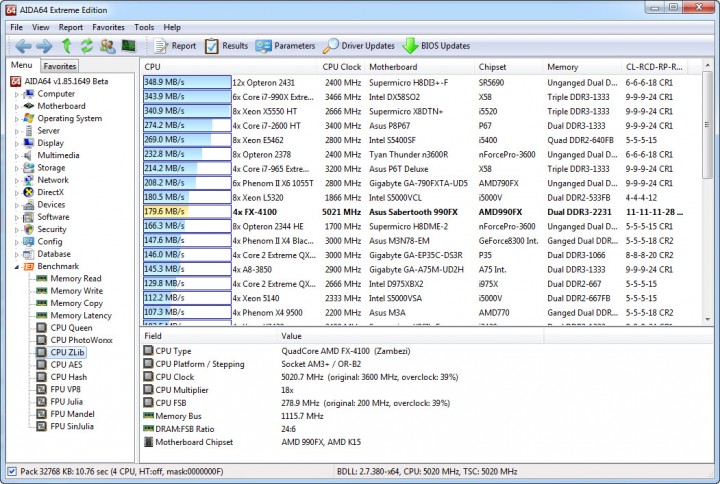Check for Driver Updates
Image resolution: width=720 pixels, height=484 pixels.
point(359,46)
